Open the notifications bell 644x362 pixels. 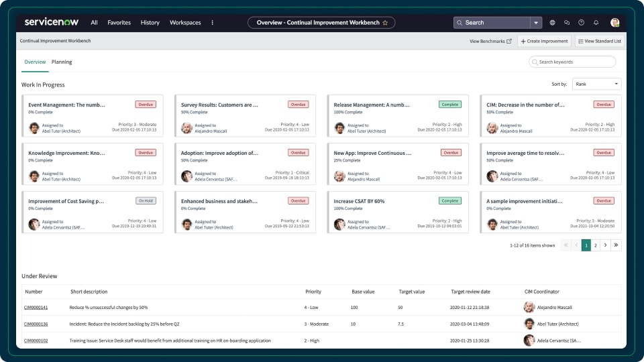(x=596, y=22)
